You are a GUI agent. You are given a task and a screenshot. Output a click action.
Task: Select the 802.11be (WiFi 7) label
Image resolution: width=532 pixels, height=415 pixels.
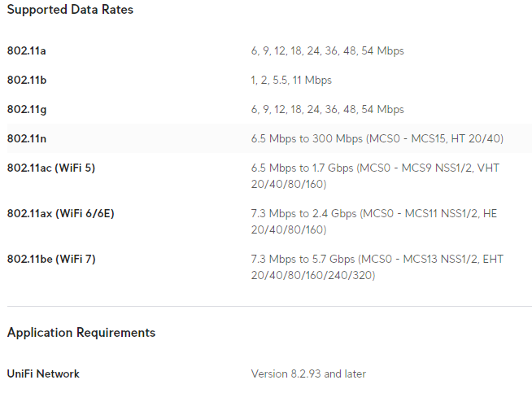(x=51, y=260)
